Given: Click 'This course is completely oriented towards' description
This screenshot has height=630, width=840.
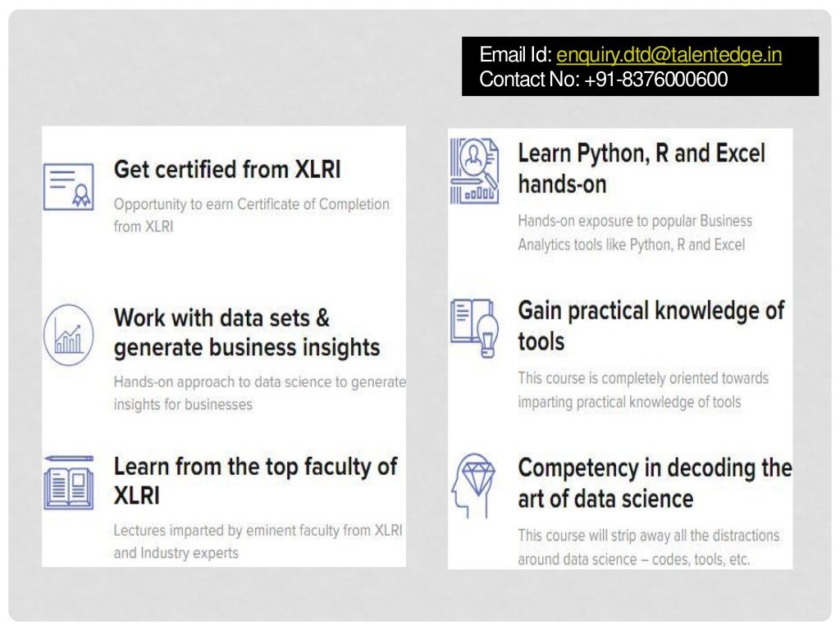Looking at the screenshot, I should click(x=642, y=390).
